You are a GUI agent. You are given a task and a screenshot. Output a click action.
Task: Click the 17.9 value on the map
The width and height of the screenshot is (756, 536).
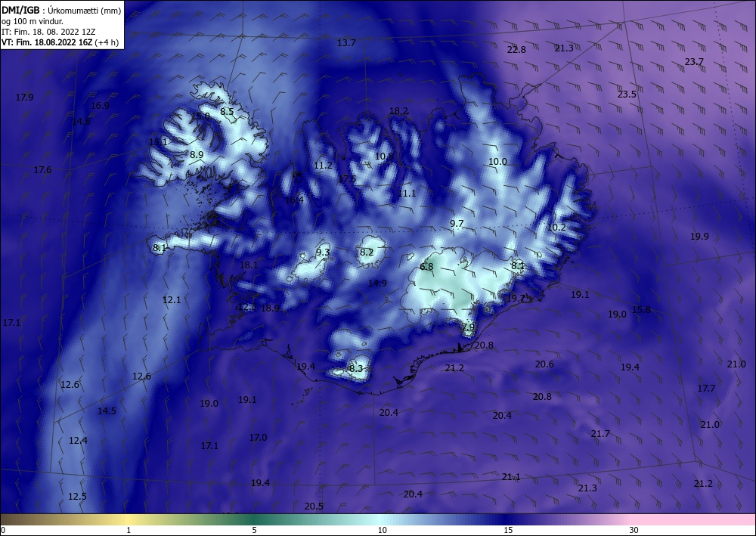[25, 98]
